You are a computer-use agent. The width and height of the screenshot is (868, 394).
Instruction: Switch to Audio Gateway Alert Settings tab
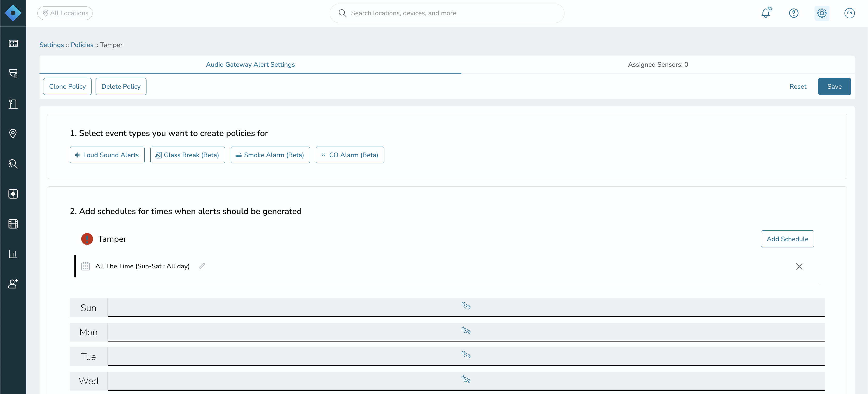[x=250, y=64]
